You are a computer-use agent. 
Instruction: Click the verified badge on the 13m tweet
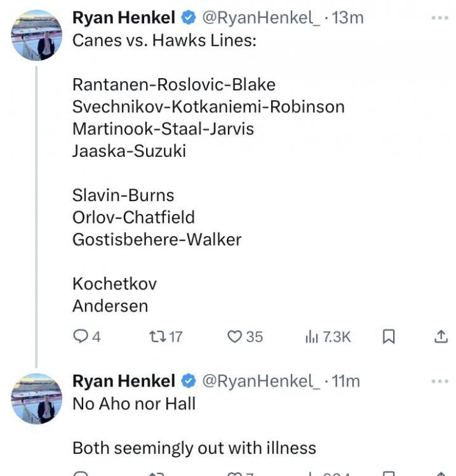click(189, 18)
